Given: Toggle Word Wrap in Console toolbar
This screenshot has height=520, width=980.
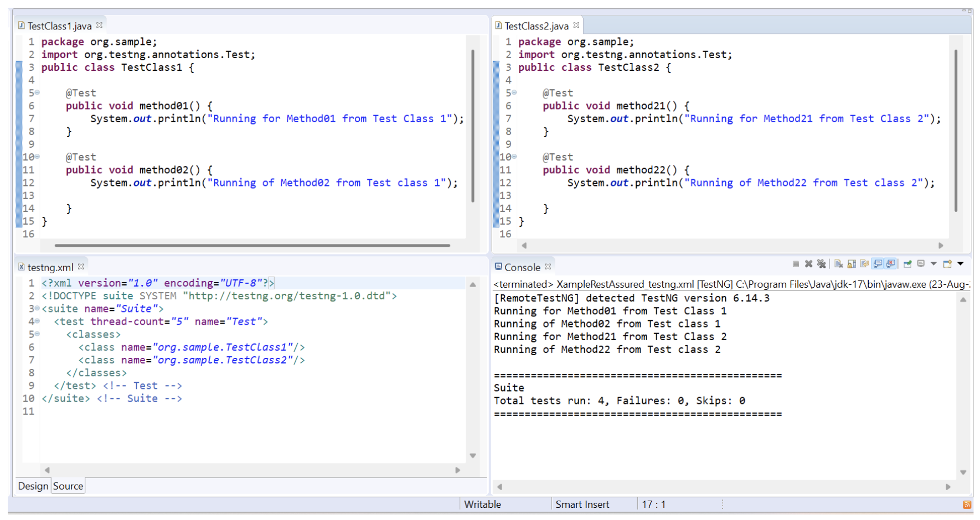Looking at the screenshot, I should 864,264.
